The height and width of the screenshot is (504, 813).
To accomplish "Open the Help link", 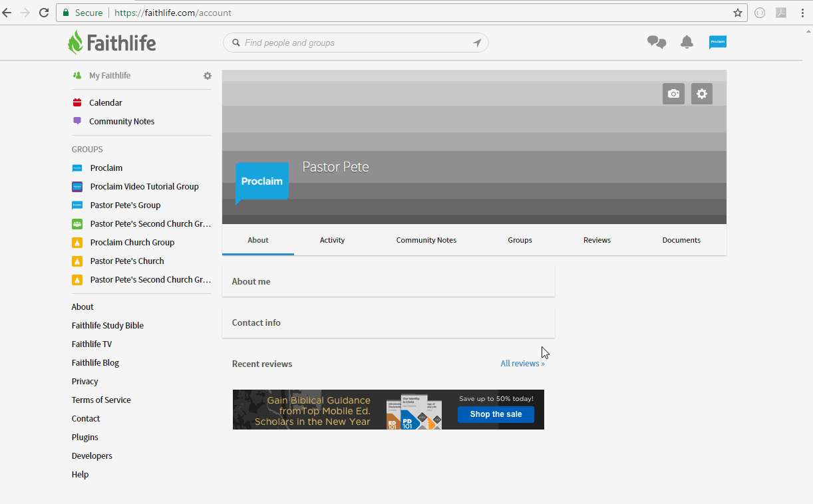I will (x=80, y=474).
